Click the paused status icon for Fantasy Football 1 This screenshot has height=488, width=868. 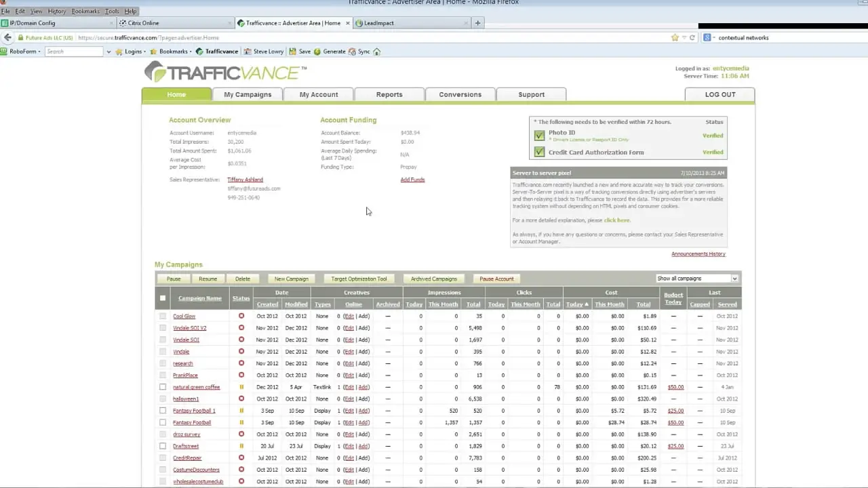click(241, 411)
